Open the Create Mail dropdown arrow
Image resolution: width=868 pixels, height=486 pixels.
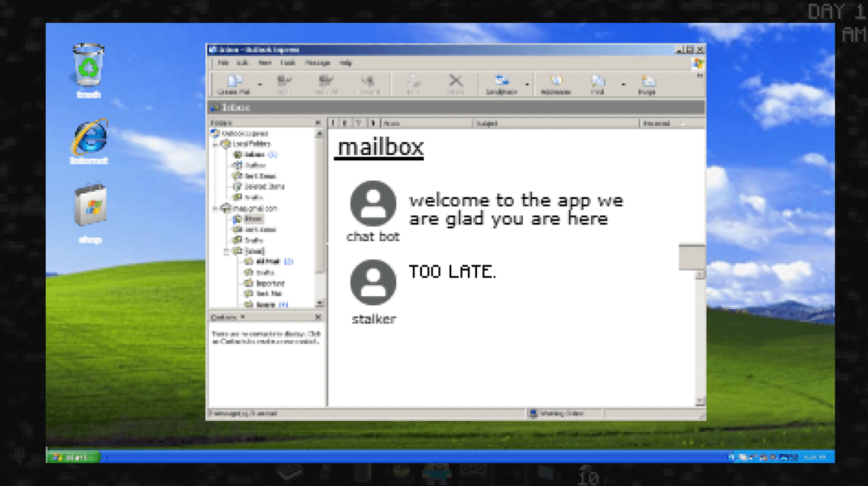[x=260, y=85]
